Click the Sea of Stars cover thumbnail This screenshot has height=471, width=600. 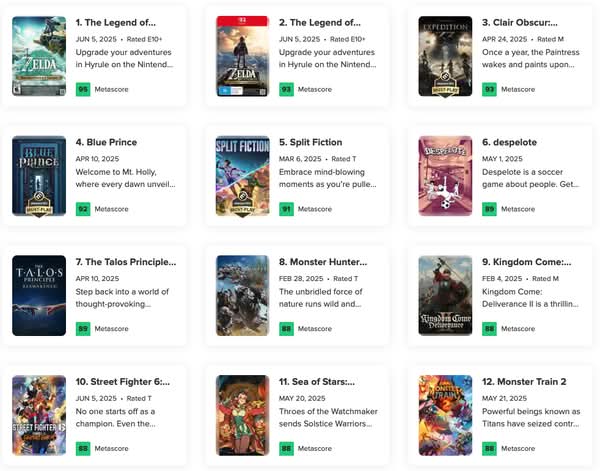pos(243,416)
